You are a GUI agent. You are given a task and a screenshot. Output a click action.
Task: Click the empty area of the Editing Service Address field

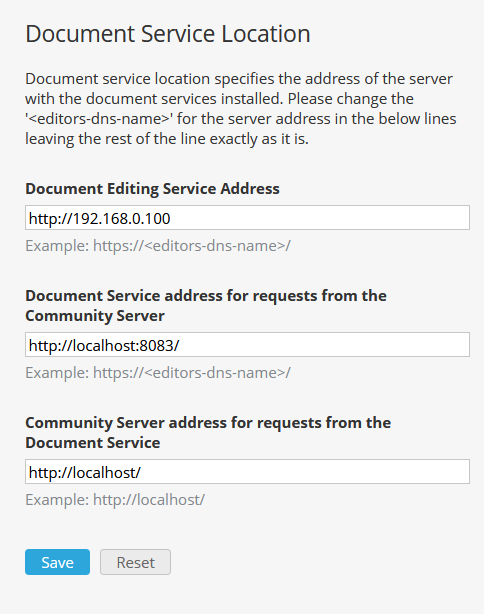tap(319, 218)
